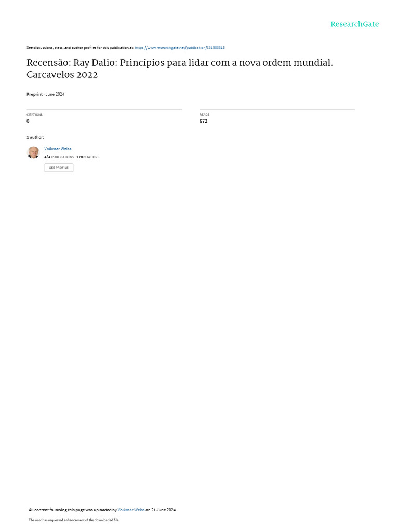The image size is (399, 532).
Task: Open Volkmar Weiss author name link
Action: click(x=58, y=149)
